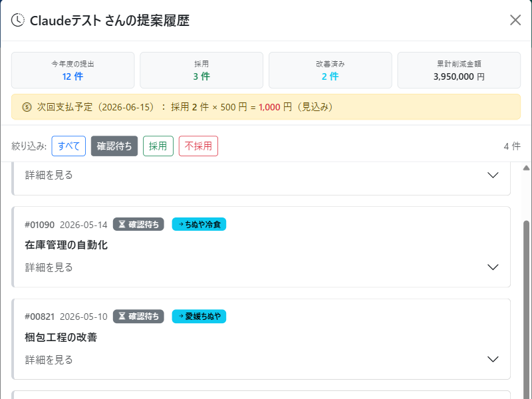
Task: Click proposal number #01090
Action: (x=40, y=225)
